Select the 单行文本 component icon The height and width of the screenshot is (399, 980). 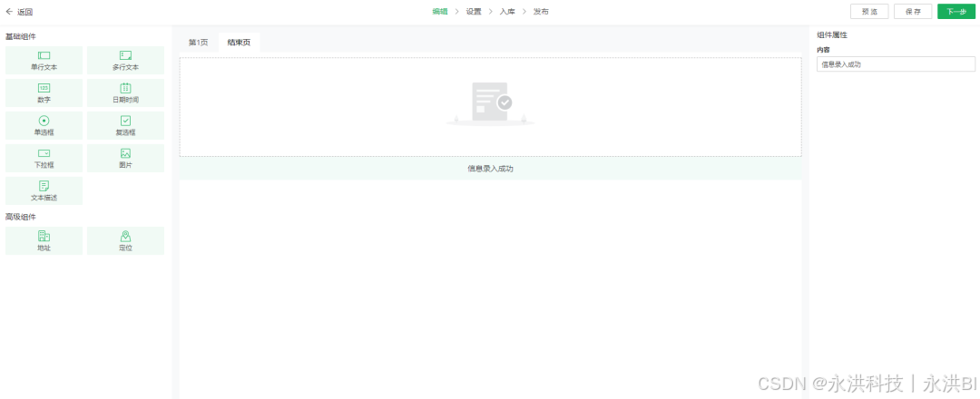[x=44, y=55]
